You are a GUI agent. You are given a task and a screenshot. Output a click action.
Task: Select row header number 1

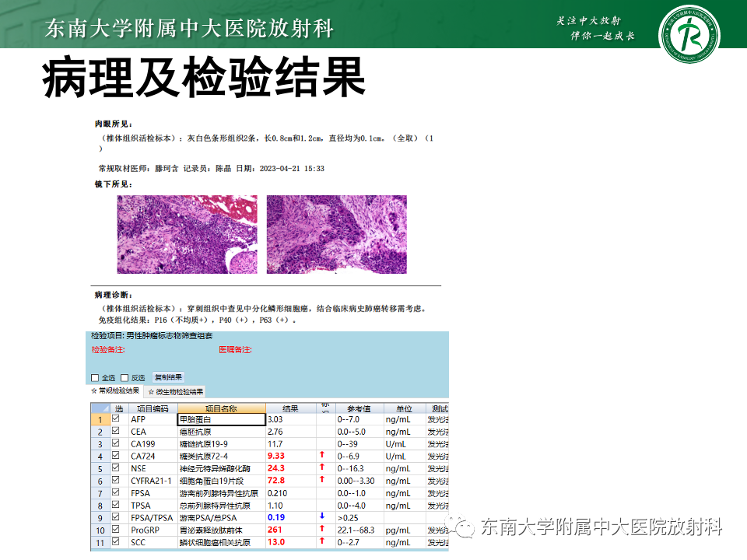(100, 419)
